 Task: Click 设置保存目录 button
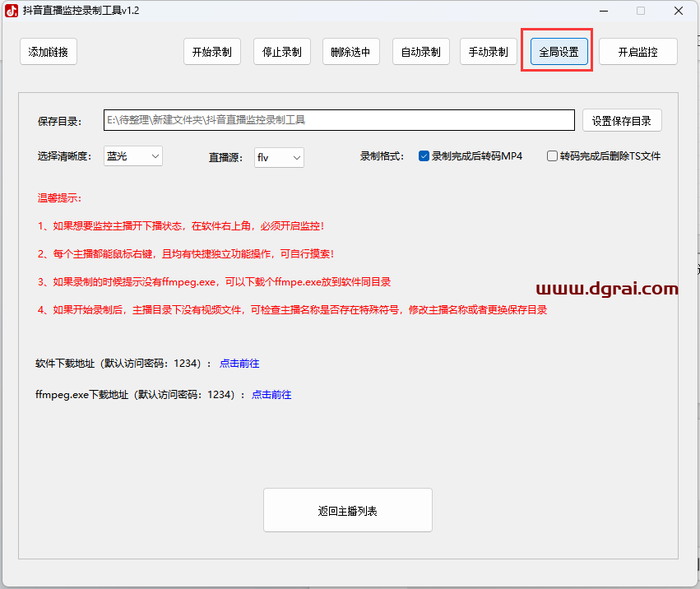tap(622, 121)
